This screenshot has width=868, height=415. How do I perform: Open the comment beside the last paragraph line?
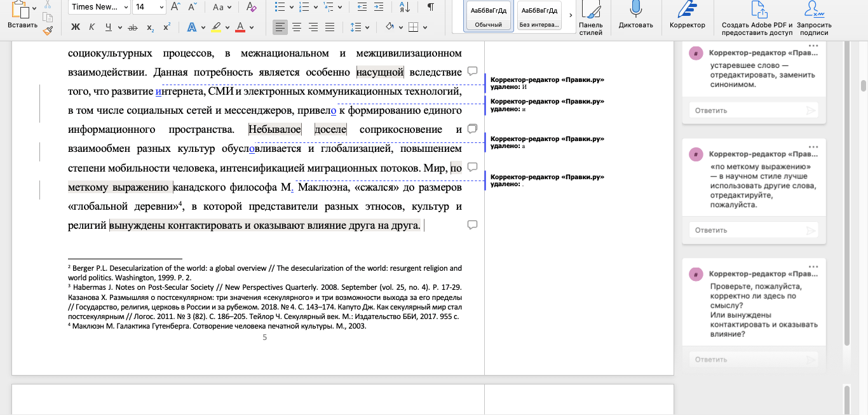(x=472, y=225)
